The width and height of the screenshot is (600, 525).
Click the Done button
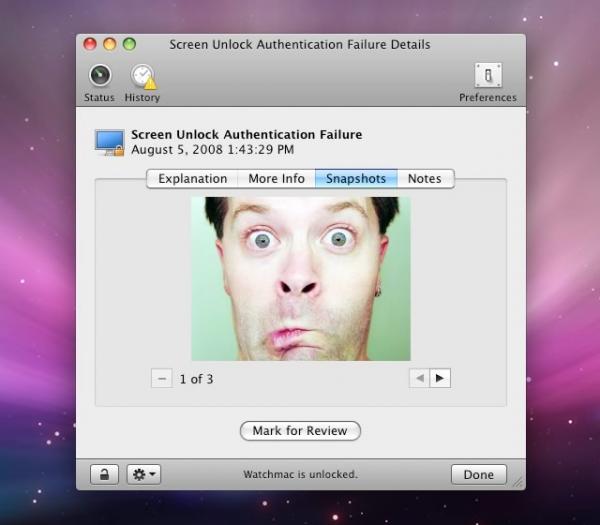tap(479, 475)
